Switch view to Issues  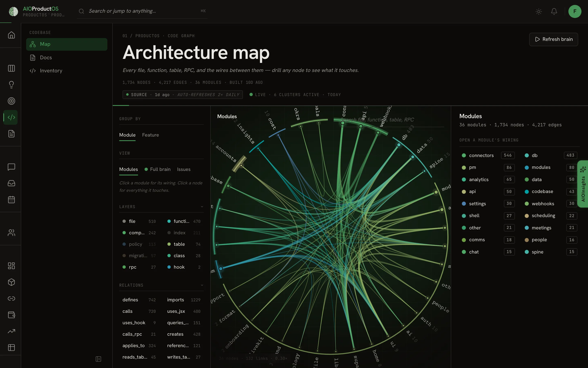184,169
